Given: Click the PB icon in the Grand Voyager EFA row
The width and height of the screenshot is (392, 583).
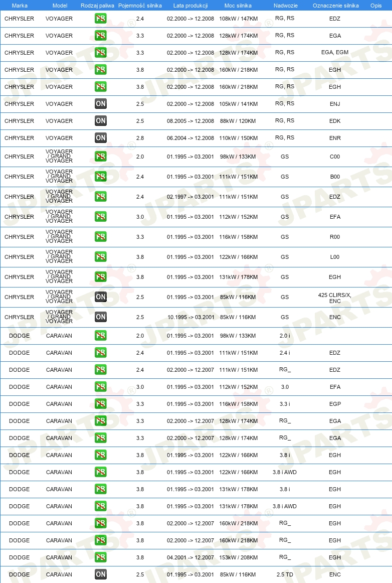Looking at the screenshot, I should point(101,217).
